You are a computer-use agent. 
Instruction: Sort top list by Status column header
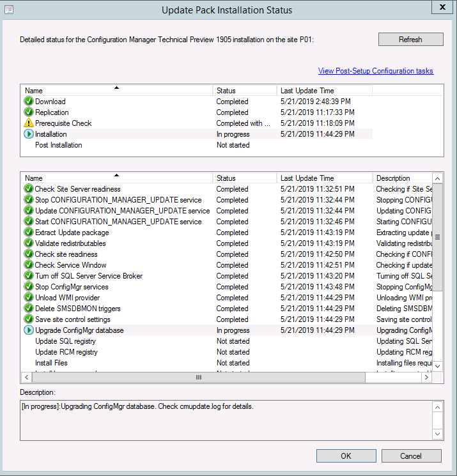coord(245,91)
